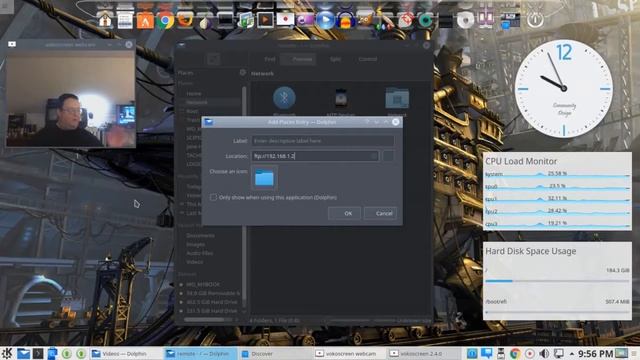Launch Firefox from the top dock
The width and height of the screenshot is (640, 360).
185,20
